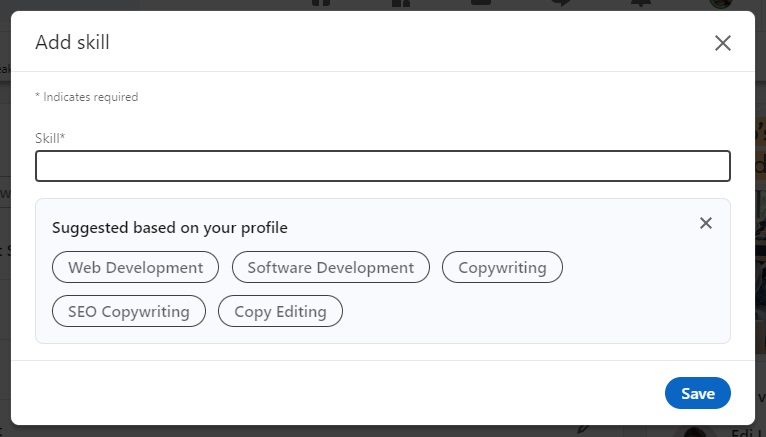The width and height of the screenshot is (766, 437).
Task: Dismiss the suggested skills panel
Action: pyautogui.click(x=706, y=223)
